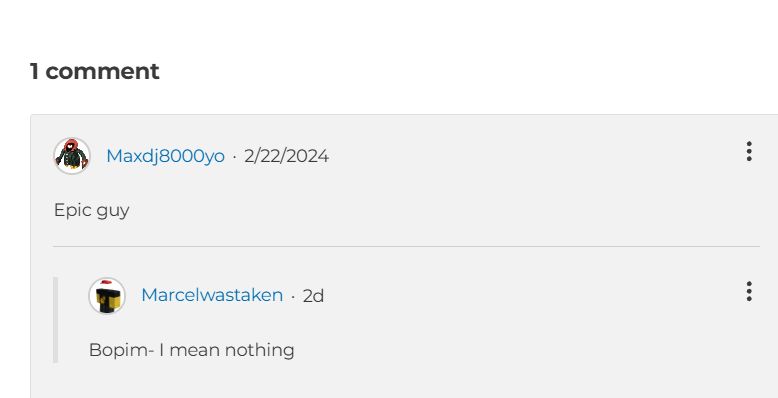Expand the kebab dropdown beside 2/22/2024 comment
The width and height of the screenshot is (778, 398).
coord(749,151)
